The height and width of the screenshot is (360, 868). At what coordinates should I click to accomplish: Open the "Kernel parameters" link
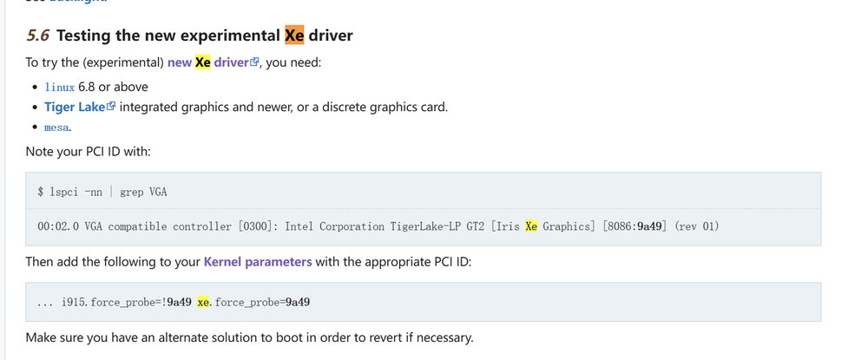(x=258, y=262)
